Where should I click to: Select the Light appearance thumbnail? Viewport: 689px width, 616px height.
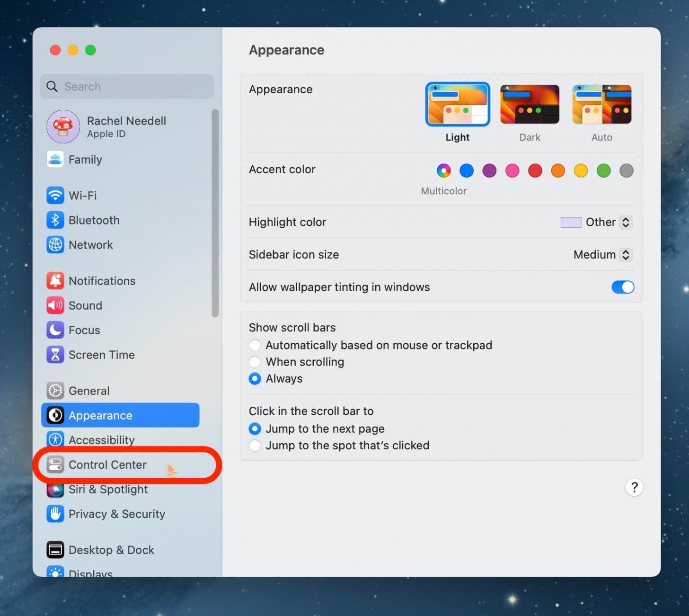[458, 104]
